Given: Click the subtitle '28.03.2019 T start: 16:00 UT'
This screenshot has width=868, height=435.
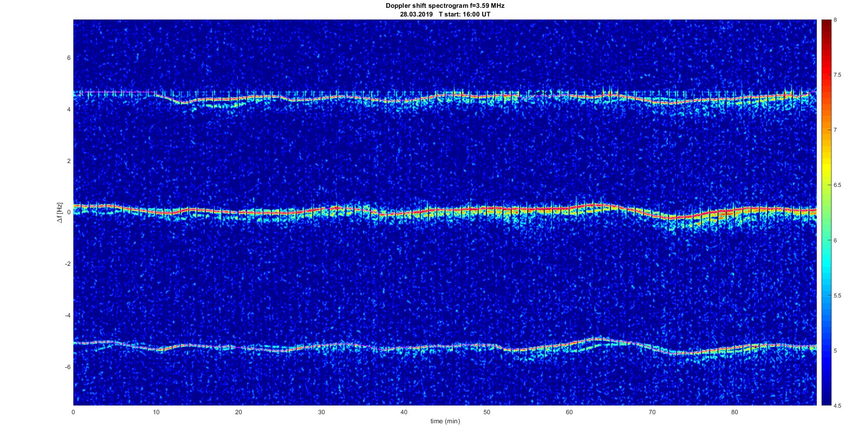Looking at the screenshot, I should click(x=445, y=14).
